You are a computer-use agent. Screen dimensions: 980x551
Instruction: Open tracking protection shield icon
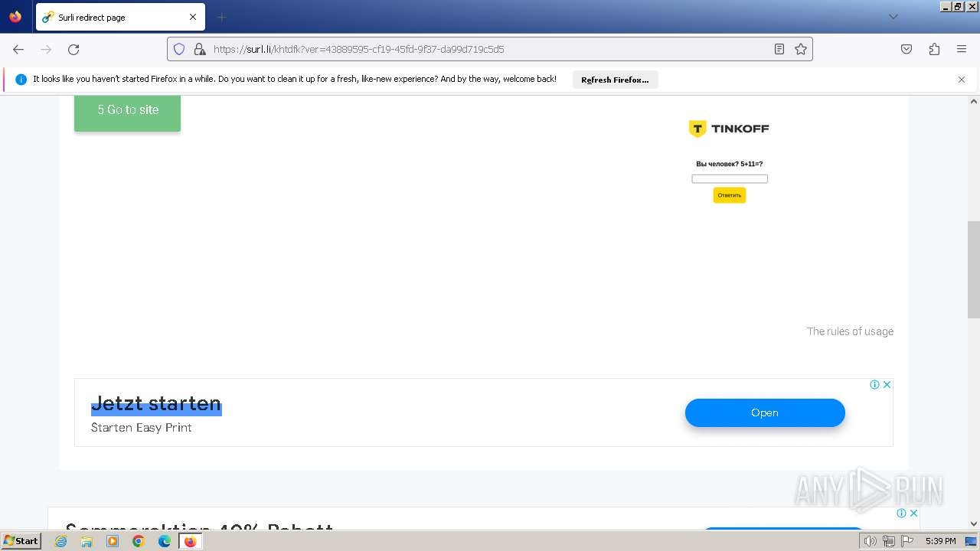coord(179,49)
